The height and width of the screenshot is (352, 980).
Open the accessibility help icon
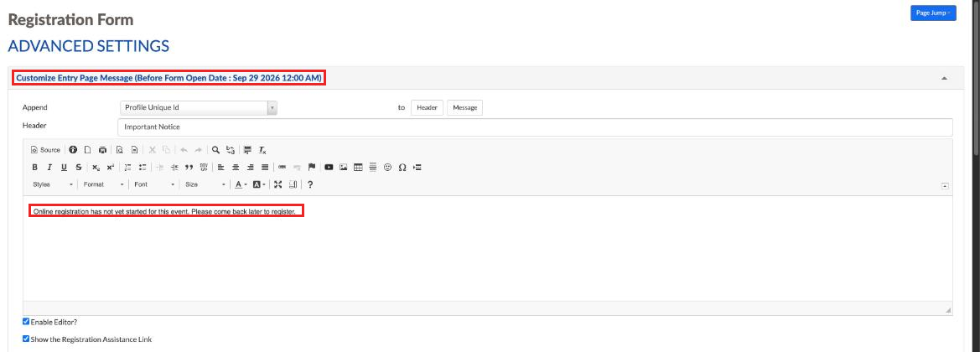click(73, 150)
